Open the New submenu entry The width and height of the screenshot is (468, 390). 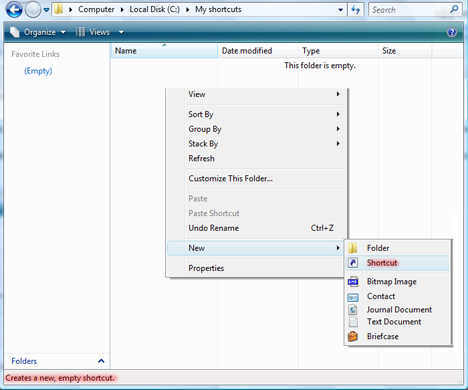tap(256, 248)
